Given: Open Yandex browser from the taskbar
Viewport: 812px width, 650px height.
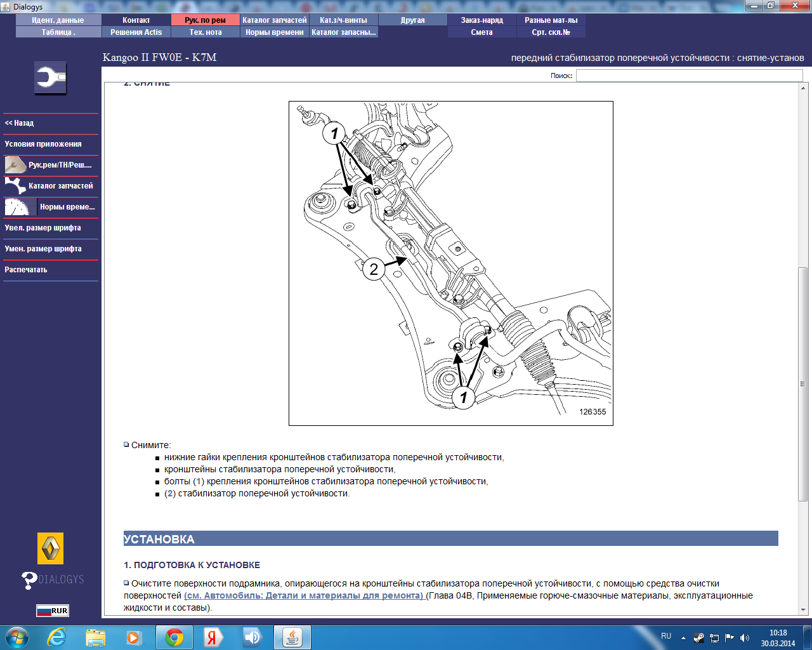Looking at the screenshot, I should [214, 637].
